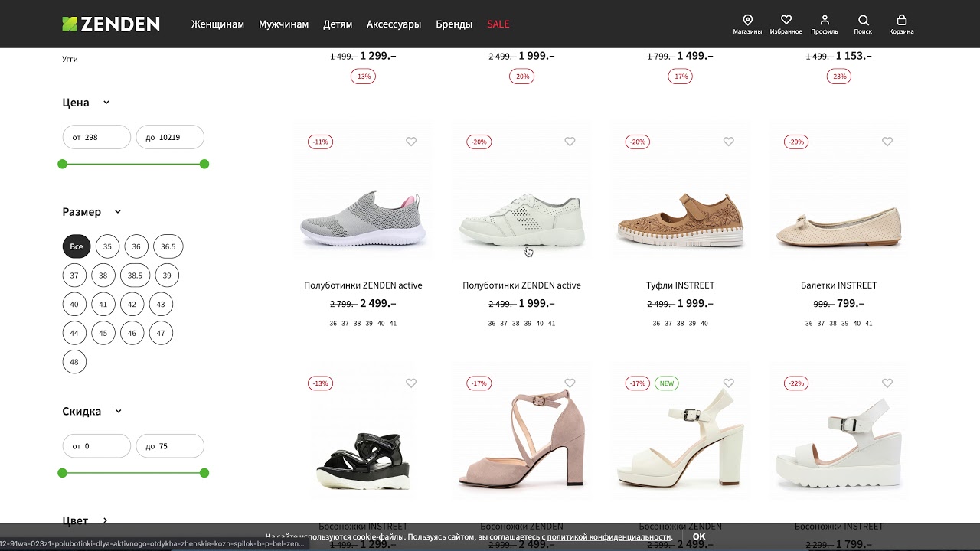The width and height of the screenshot is (980, 551).
Task: Toggle size 48 filter
Action: click(74, 362)
